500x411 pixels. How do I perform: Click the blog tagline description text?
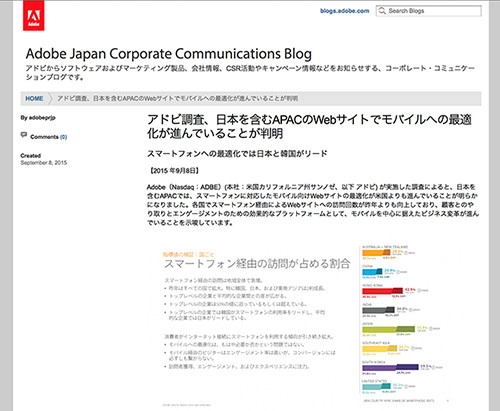click(250, 73)
